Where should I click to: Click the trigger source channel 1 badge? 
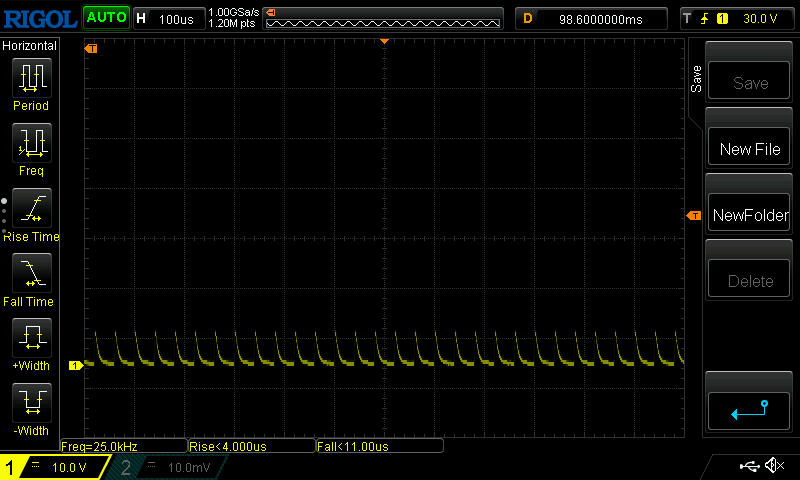point(722,19)
